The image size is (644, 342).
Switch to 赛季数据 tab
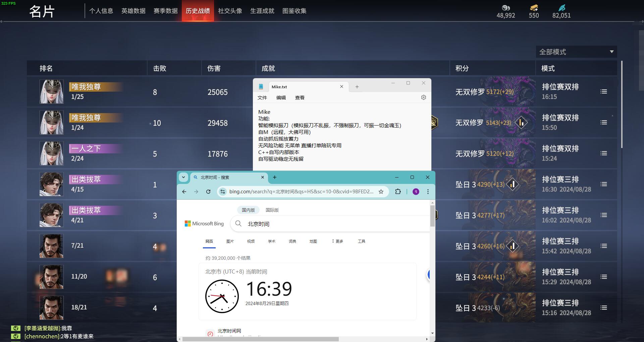tap(166, 11)
